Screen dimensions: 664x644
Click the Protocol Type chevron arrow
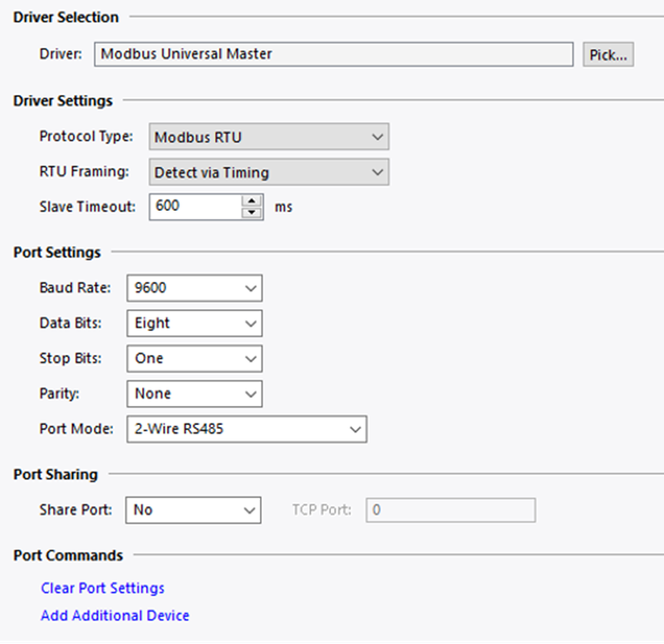click(x=378, y=137)
